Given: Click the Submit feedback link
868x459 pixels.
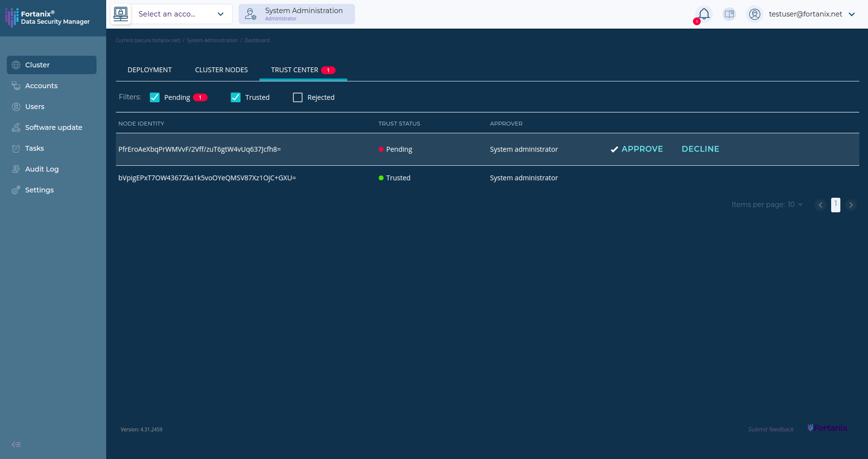Looking at the screenshot, I should [771, 429].
